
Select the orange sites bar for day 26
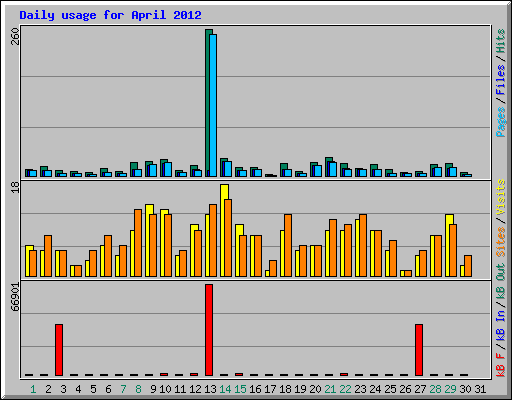408,273
